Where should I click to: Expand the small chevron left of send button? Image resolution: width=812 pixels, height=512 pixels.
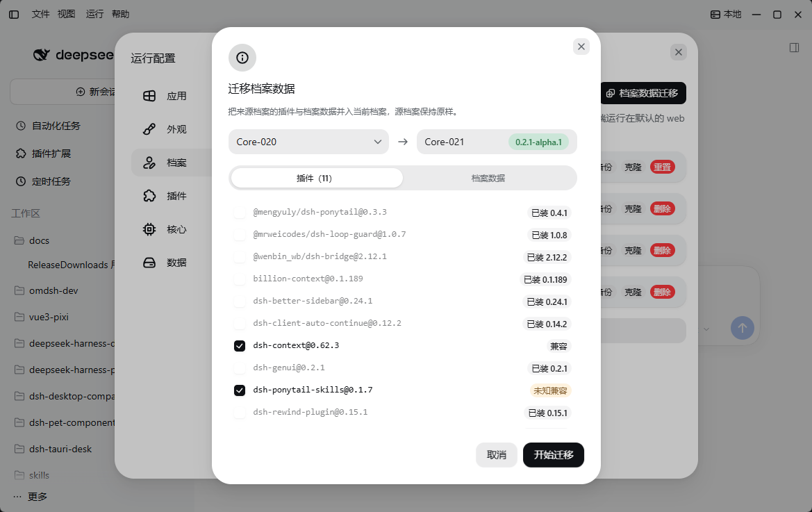point(706,329)
